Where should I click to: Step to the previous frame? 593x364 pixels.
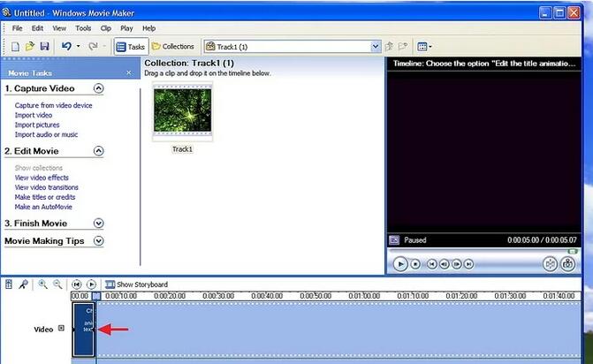(445, 264)
